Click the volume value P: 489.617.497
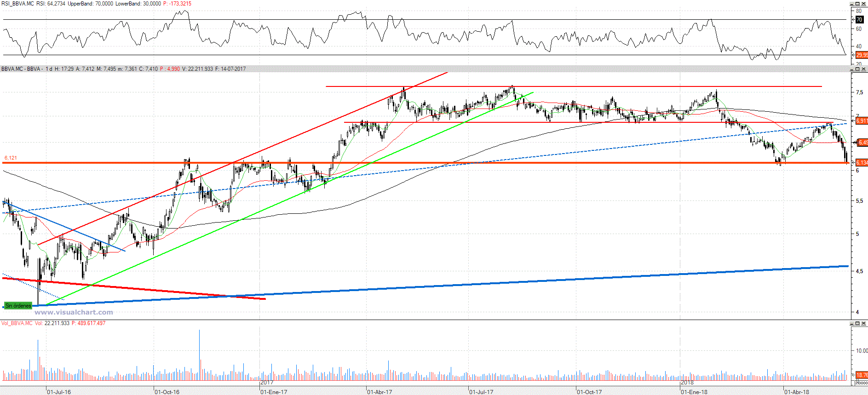868x395 pixels. tap(88, 323)
